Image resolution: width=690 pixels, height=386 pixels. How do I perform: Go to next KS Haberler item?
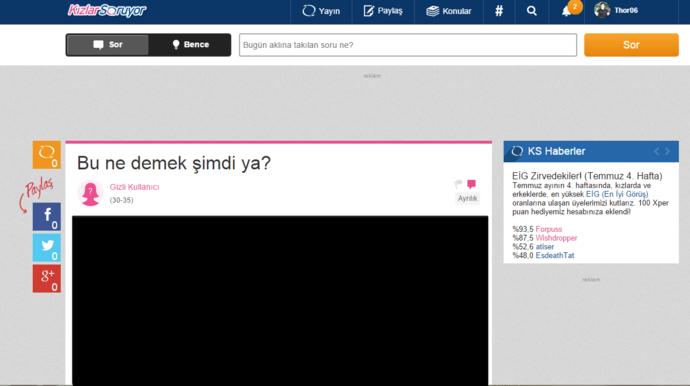pyautogui.click(x=668, y=151)
